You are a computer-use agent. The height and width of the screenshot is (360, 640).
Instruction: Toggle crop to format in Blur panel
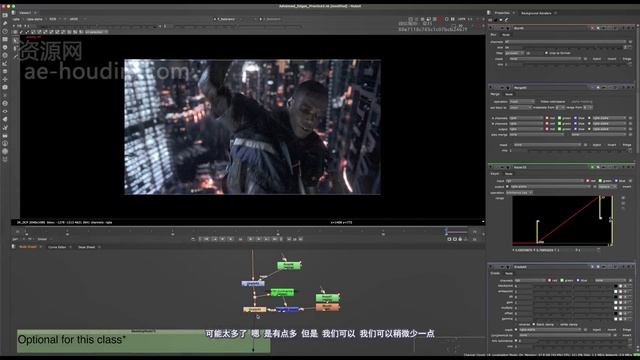click(546, 53)
